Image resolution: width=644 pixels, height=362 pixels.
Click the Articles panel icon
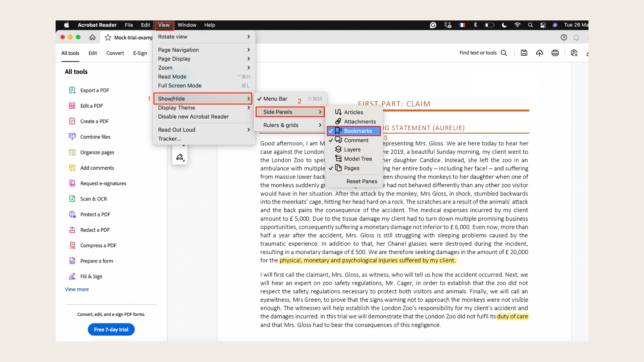pyautogui.click(x=338, y=112)
